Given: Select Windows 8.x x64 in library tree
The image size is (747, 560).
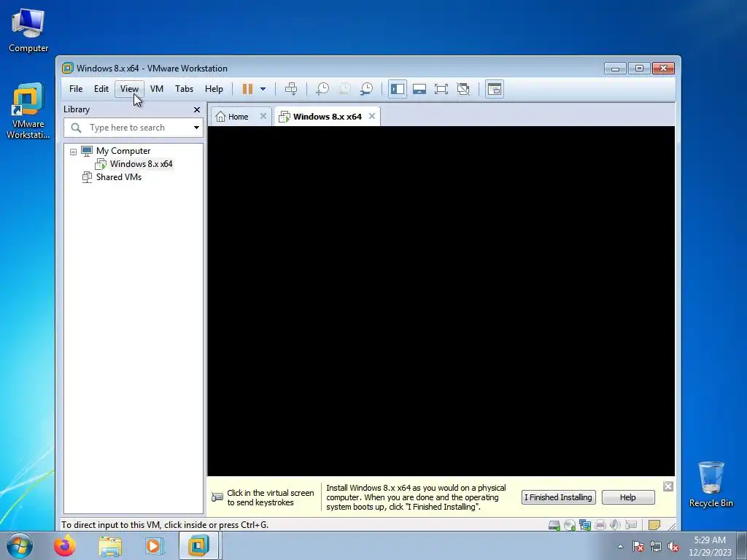Looking at the screenshot, I should tap(141, 164).
